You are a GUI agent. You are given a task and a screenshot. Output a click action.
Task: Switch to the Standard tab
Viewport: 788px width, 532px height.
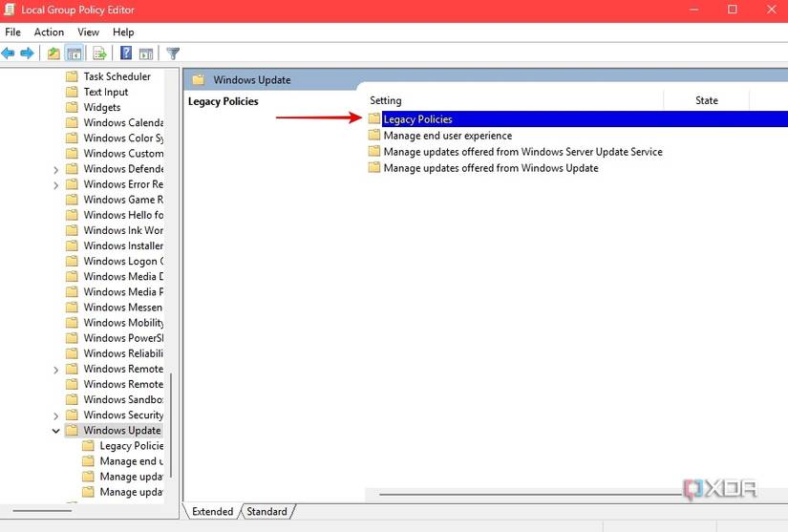point(266,511)
